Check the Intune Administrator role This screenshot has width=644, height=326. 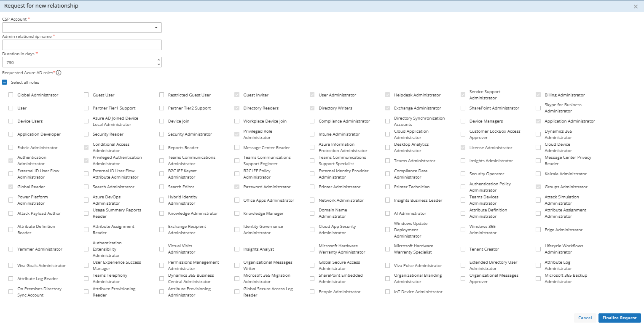[312, 134]
